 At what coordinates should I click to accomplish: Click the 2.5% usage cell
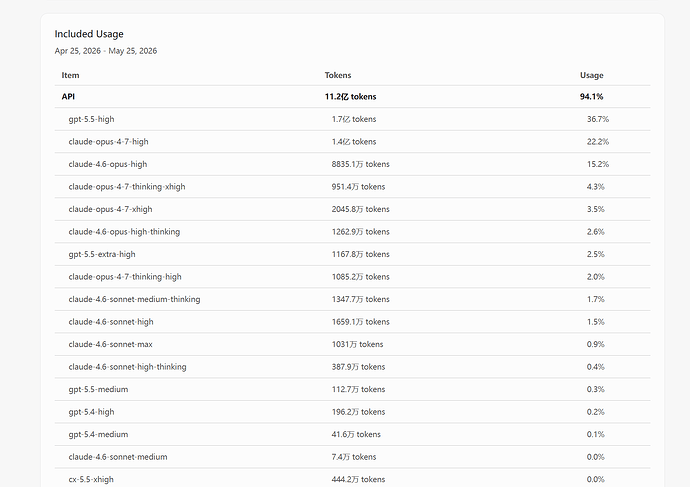pos(596,254)
